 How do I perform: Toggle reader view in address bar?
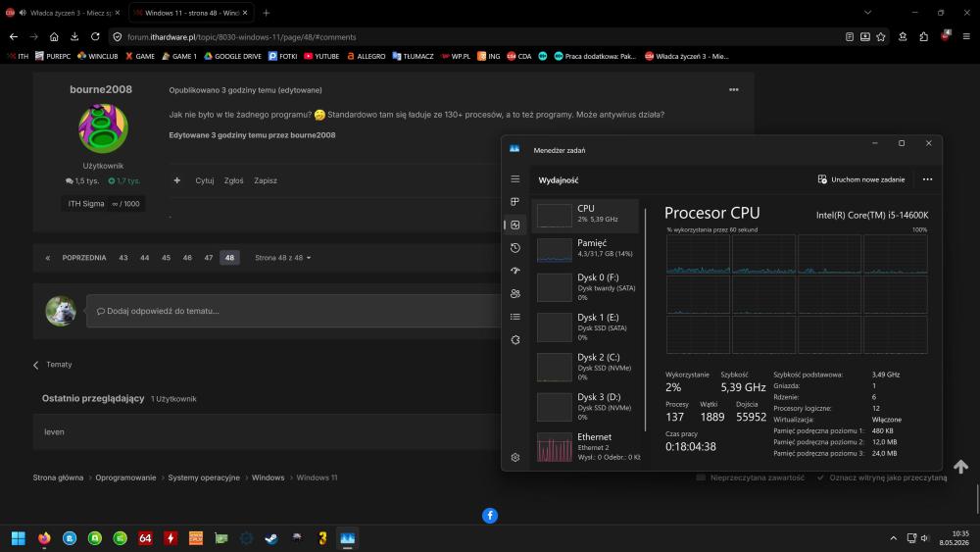point(850,37)
